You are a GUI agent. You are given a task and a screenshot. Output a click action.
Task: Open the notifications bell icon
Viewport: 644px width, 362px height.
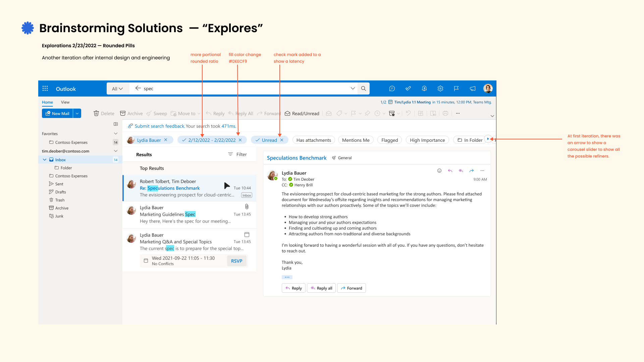pyautogui.click(x=424, y=88)
